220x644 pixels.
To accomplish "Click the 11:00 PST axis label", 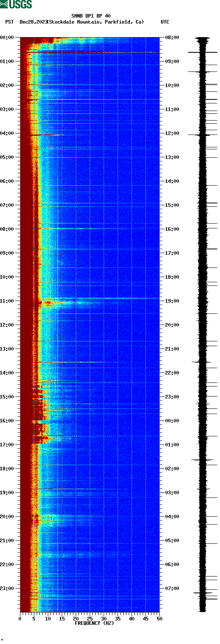I will click(x=7, y=301).
